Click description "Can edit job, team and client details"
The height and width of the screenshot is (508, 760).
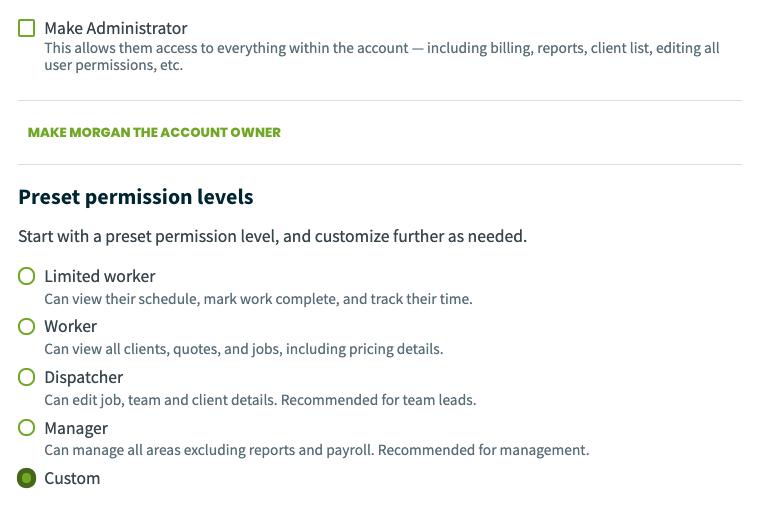260,400
